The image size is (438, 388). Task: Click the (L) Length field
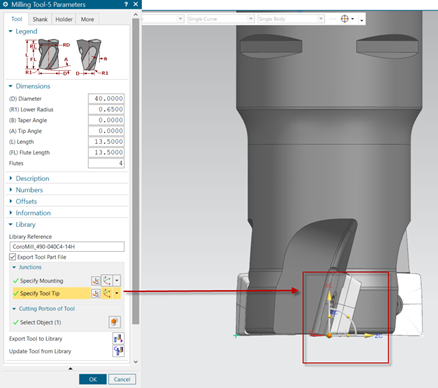point(106,142)
